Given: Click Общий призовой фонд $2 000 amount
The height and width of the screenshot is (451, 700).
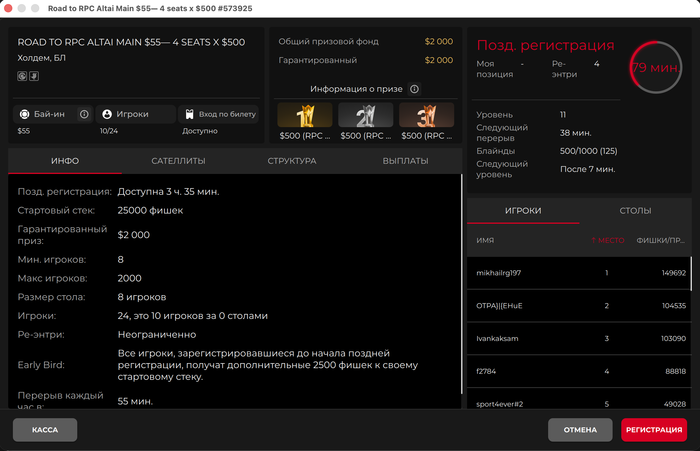Looking at the screenshot, I should (x=439, y=42).
